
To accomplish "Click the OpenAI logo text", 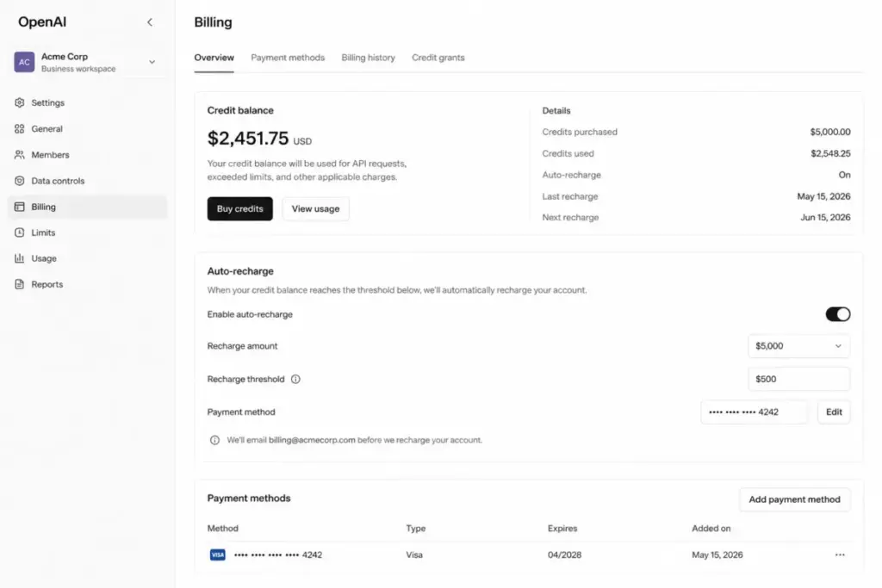I will [x=42, y=22].
